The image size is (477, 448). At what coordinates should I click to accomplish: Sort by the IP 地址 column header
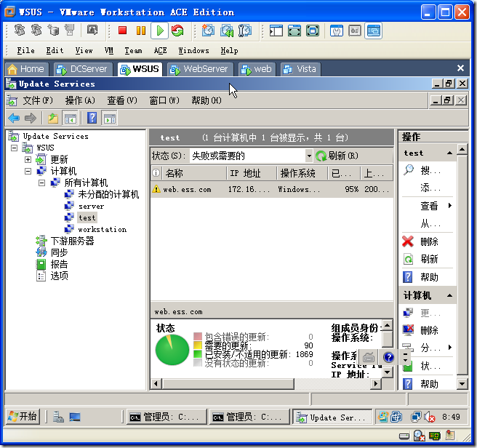coord(252,173)
